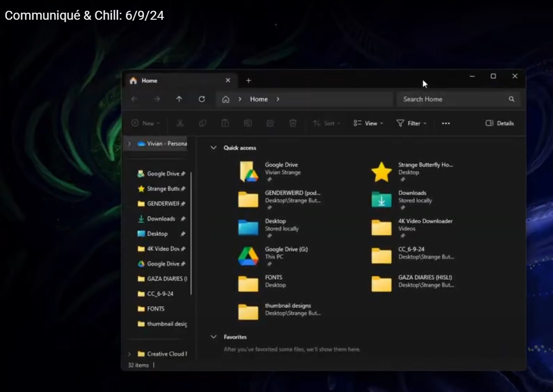553x392 pixels.
Task: Toggle the Details pane
Action: tap(500, 123)
